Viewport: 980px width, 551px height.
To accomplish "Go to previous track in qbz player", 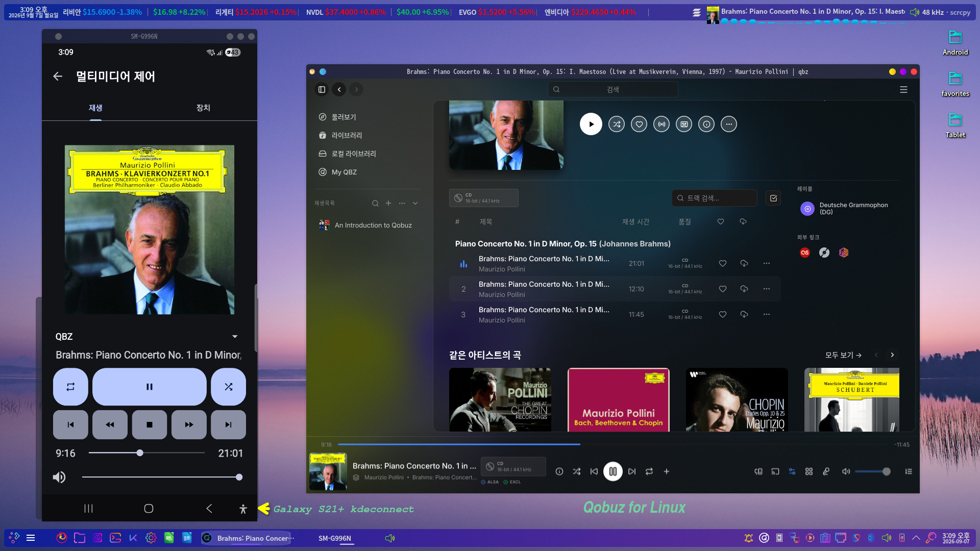I will [594, 471].
